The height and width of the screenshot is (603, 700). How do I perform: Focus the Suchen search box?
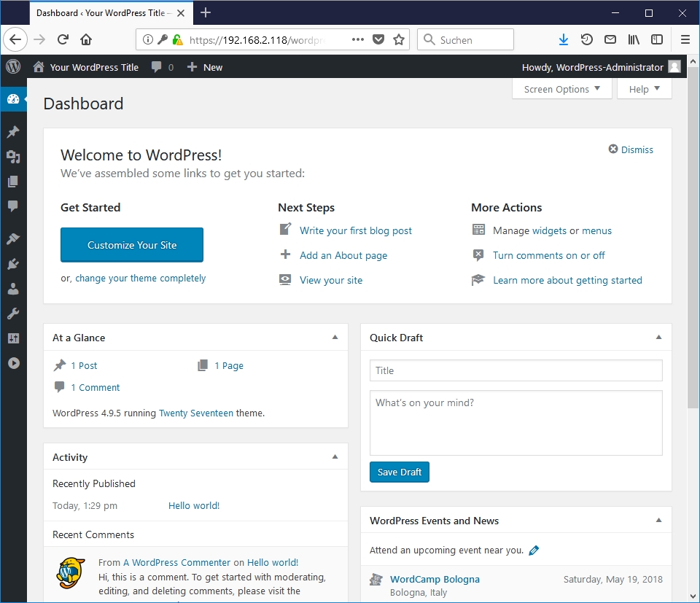(x=465, y=39)
